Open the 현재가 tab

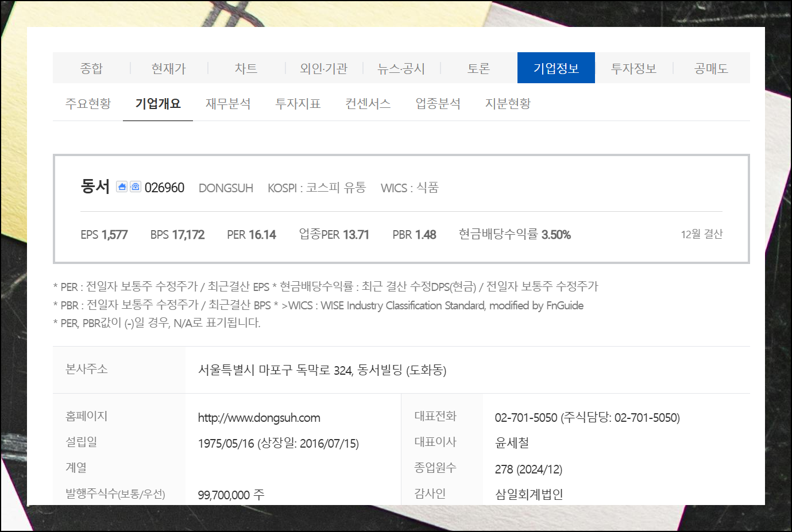(x=169, y=68)
